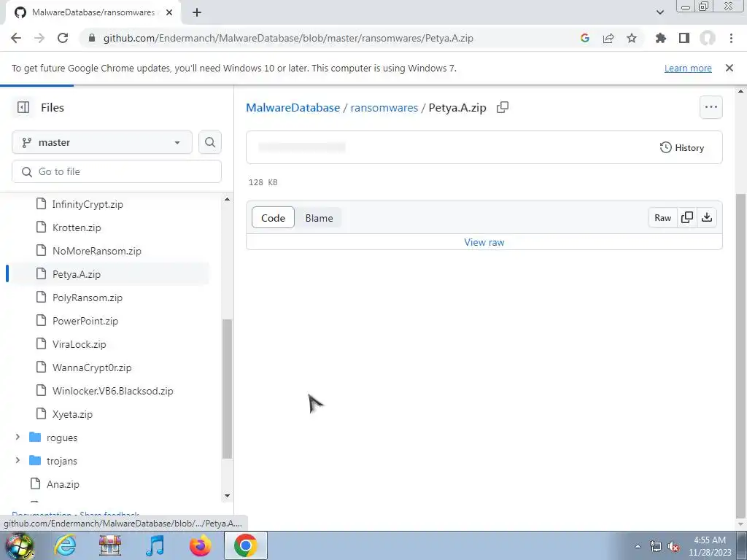
Task: Expand the trojans folder
Action: (x=18, y=461)
